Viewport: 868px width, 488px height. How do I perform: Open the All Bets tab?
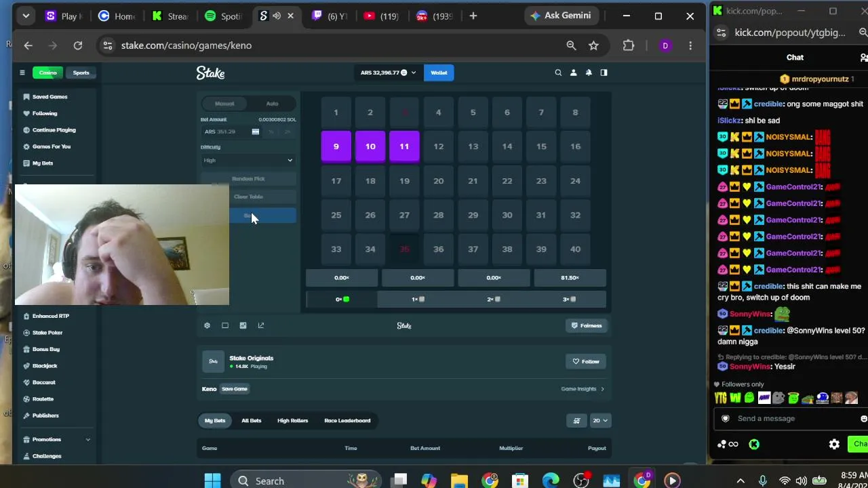click(x=251, y=421)
